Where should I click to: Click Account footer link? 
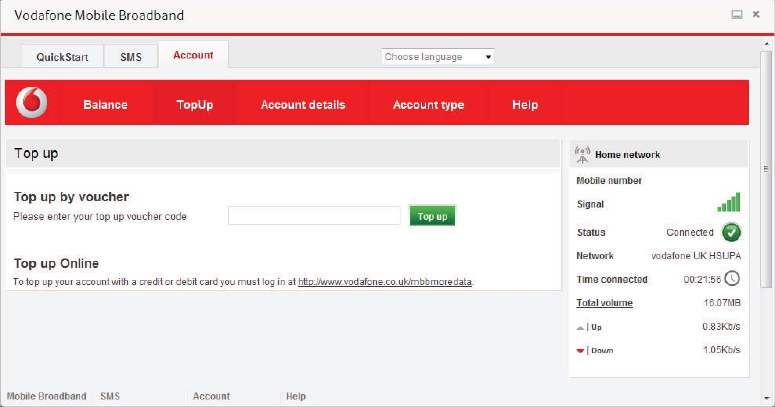tap(211, 396)
